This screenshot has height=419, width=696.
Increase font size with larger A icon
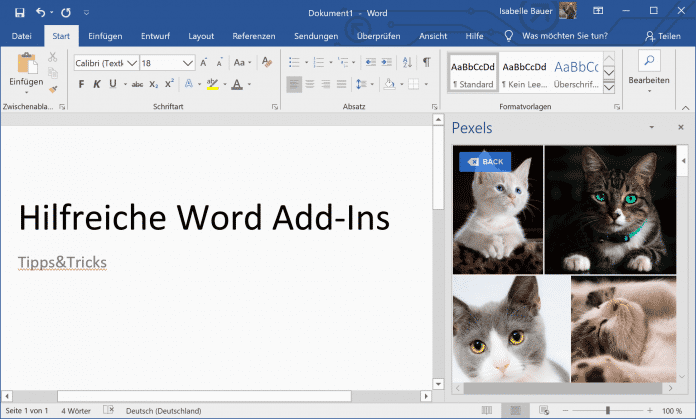click(x=204, y=62)
